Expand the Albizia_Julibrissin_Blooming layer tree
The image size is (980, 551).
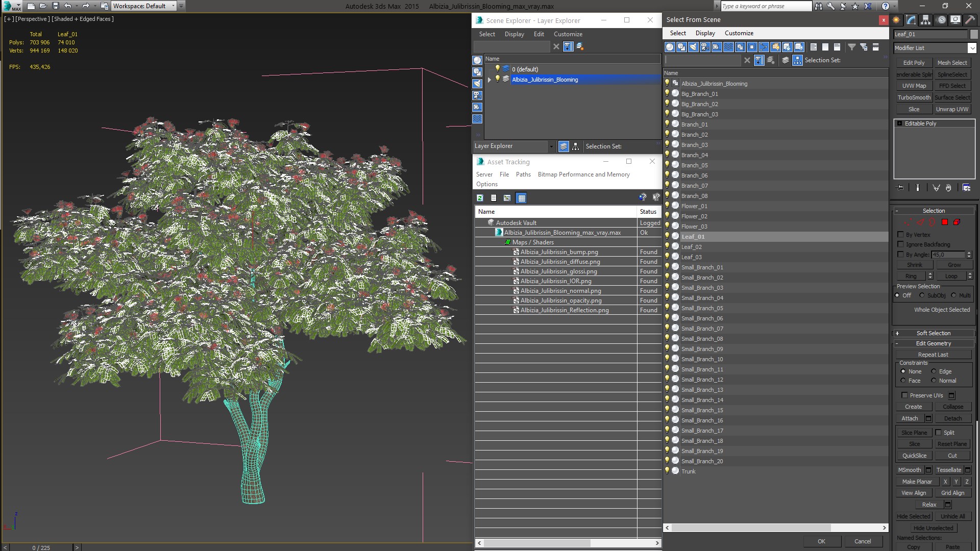489,80
